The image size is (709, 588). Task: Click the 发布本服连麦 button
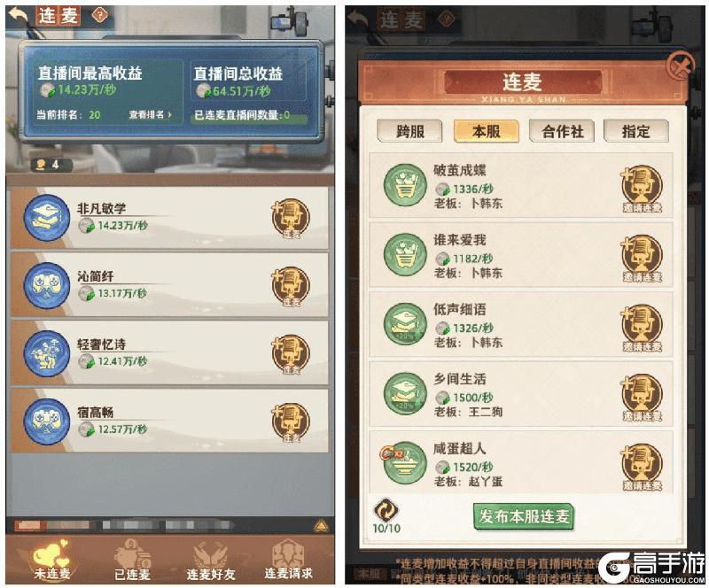pos(523,516)
